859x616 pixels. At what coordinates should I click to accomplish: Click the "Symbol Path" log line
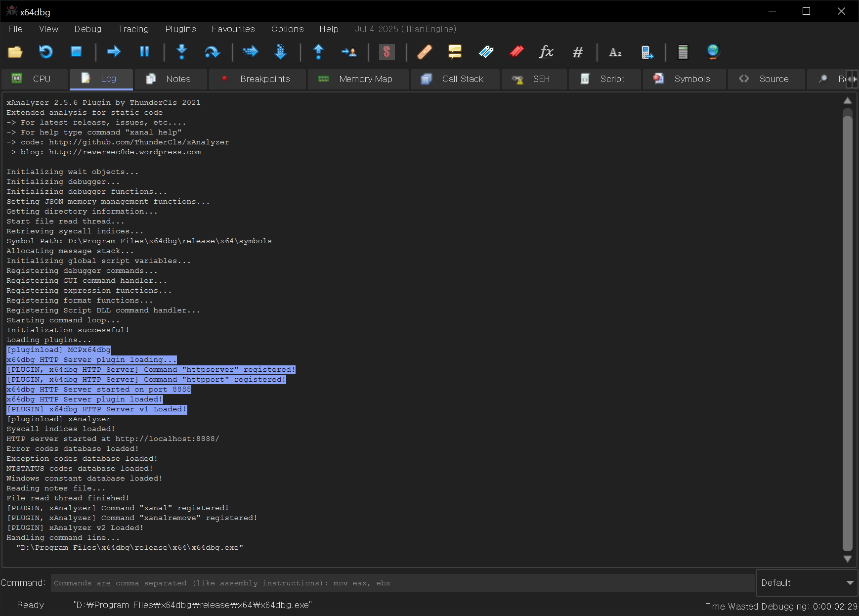point(139,241)
